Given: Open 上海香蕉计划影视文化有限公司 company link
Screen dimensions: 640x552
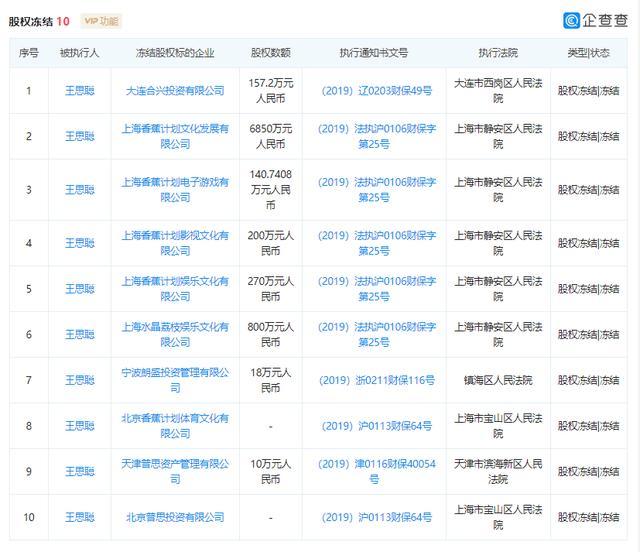Looking at the screenshot, I should pos(175,243).
